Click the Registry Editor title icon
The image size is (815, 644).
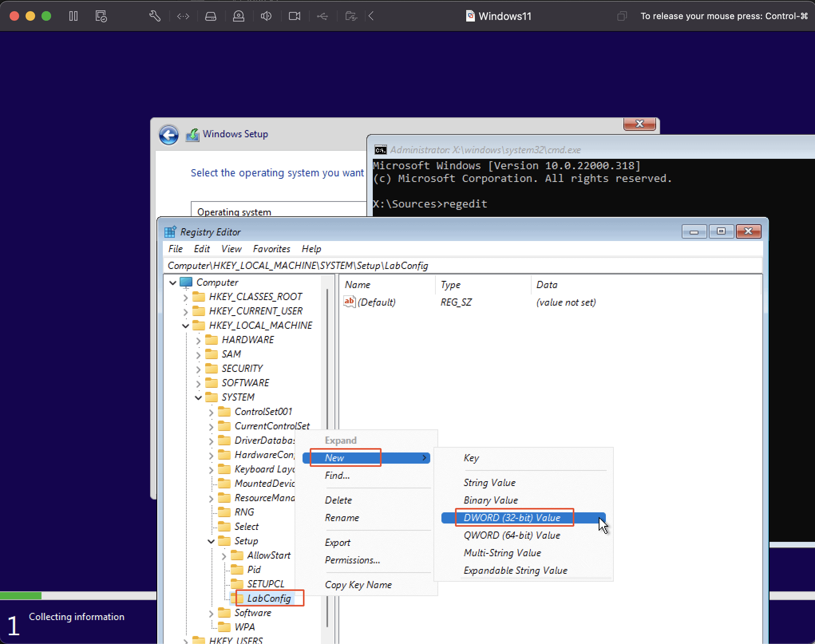170,232
